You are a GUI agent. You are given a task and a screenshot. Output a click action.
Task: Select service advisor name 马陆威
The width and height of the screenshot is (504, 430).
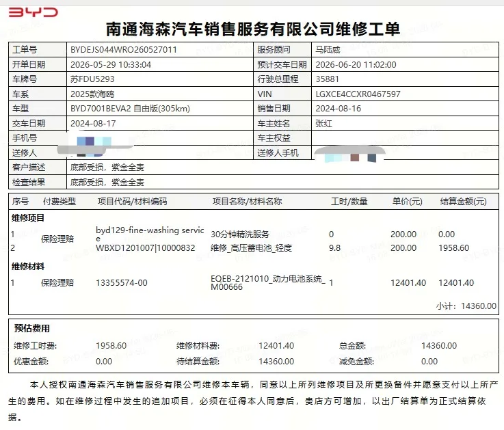click(328, 50)
